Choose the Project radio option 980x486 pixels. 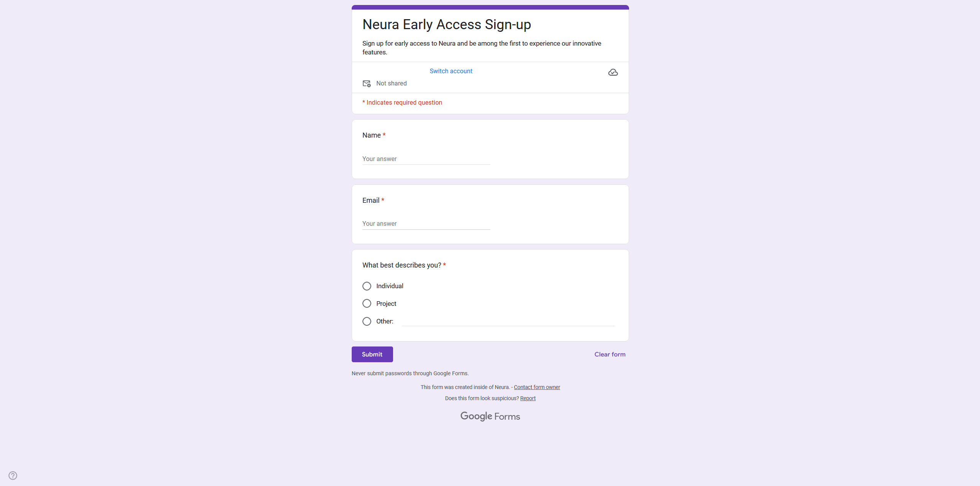tap(367, 304)
